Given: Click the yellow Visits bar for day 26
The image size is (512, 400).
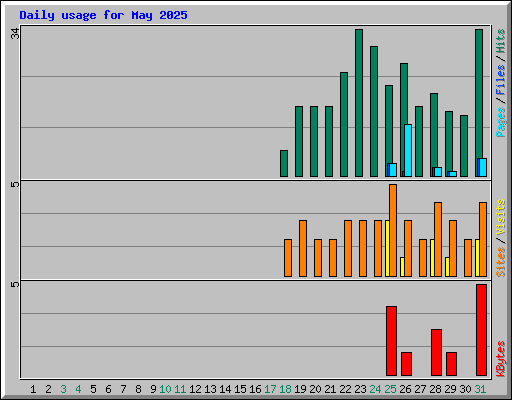Looking at the screenshot, I should pyautogui.click(x=402, y=267).
